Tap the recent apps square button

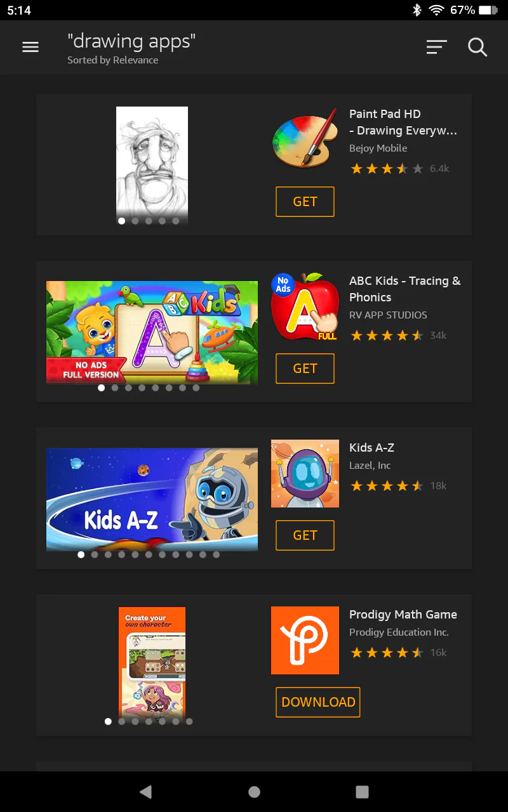[362, 791]
